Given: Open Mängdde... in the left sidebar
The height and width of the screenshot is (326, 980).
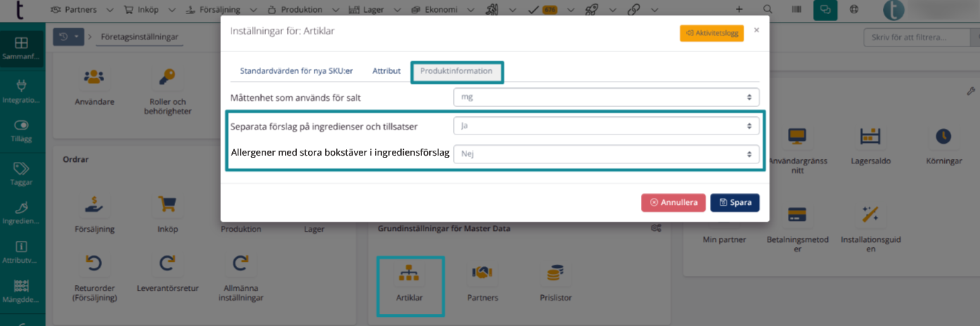Looking at the screenshot, I should [22, 291].
